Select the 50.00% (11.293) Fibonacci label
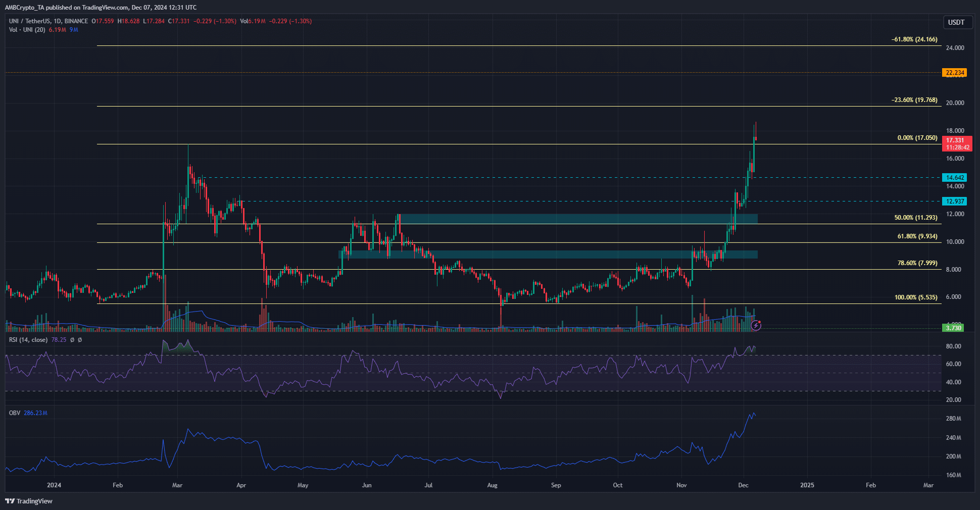 [916, 218]
